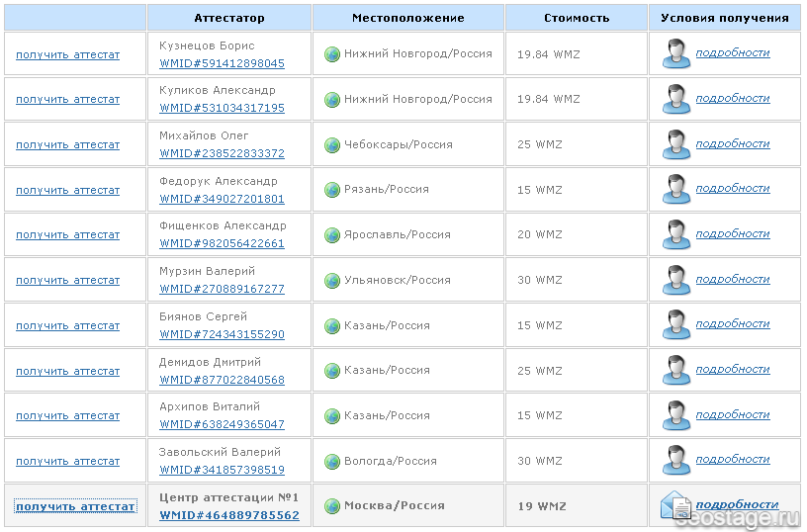
Task: Click получить аттестат for Фищенков Александр
Action: click(x=68, y=234)
